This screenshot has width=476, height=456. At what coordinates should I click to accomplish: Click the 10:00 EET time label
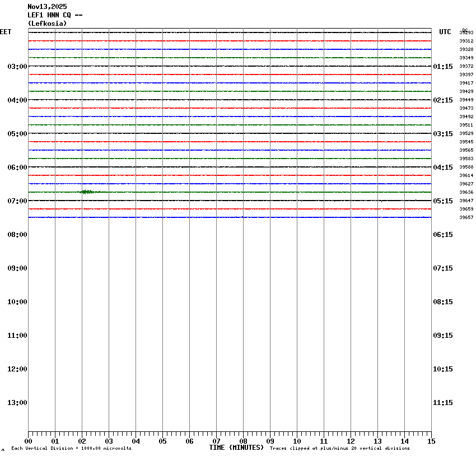17,302
